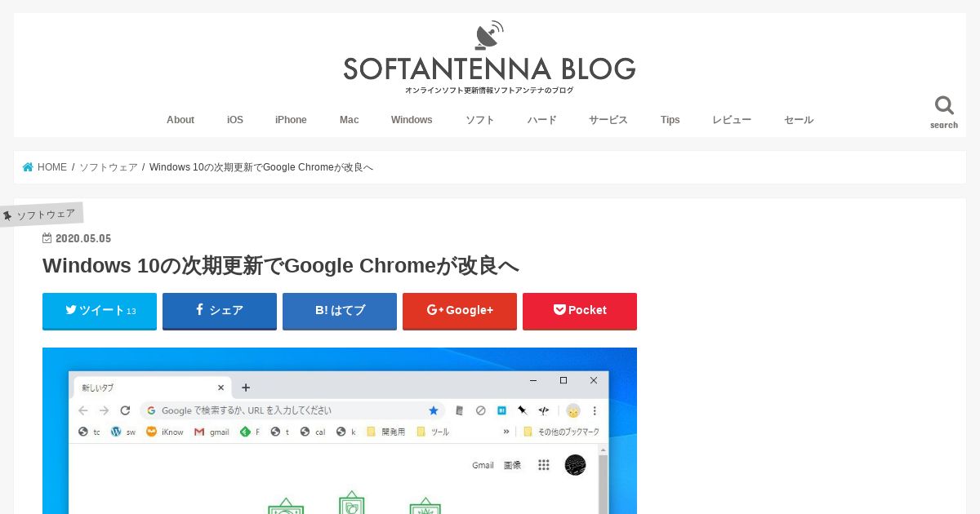Open the セール menu item
Image resolution: width=980 pixels, height=514 pixels.
tap(799, 120)
